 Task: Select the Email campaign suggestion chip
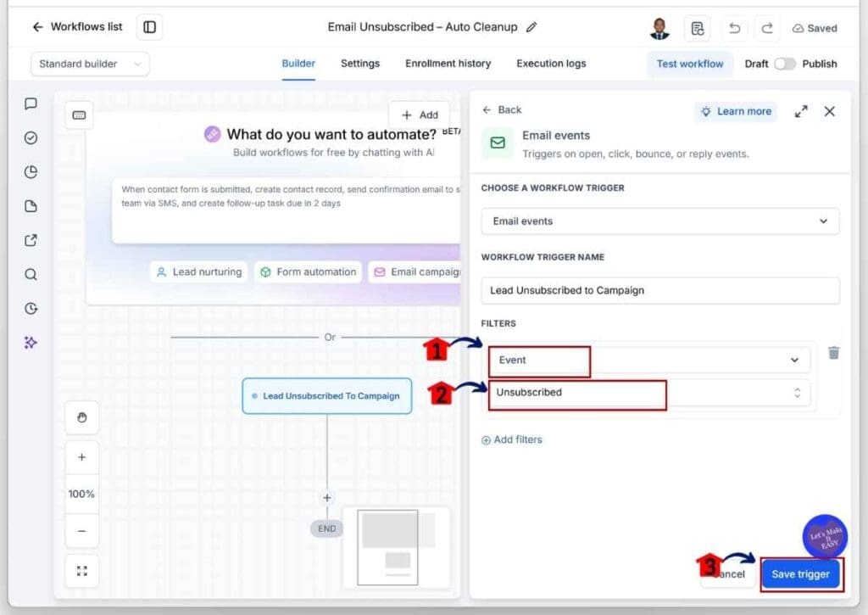point(415,272)
